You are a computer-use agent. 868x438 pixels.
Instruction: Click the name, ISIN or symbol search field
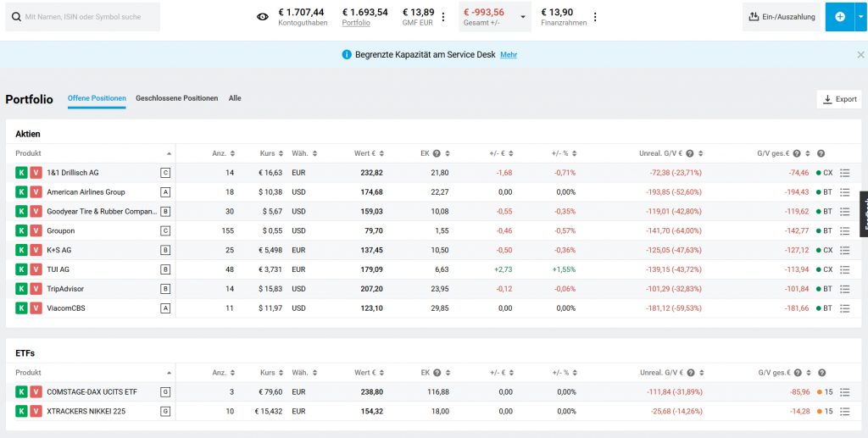coord(83,17)
